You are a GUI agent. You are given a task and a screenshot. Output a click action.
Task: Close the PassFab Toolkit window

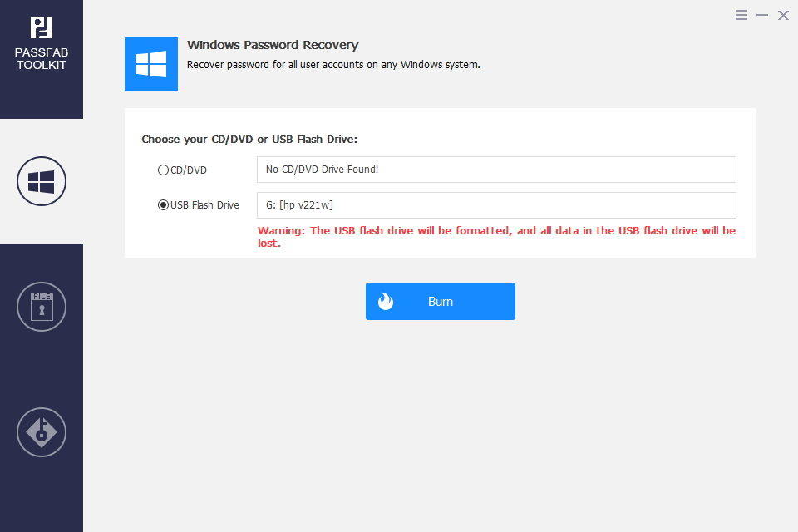coord(783,15)
